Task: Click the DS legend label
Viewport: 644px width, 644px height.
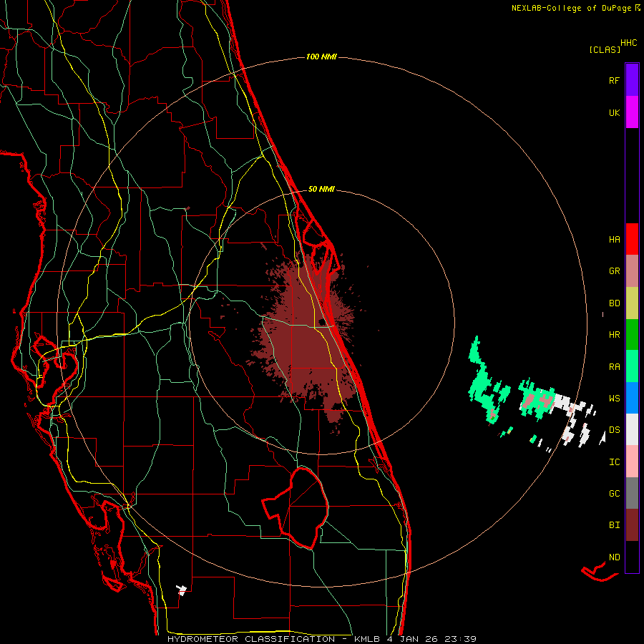Action: pyautogui.click(x=614, y=430)
